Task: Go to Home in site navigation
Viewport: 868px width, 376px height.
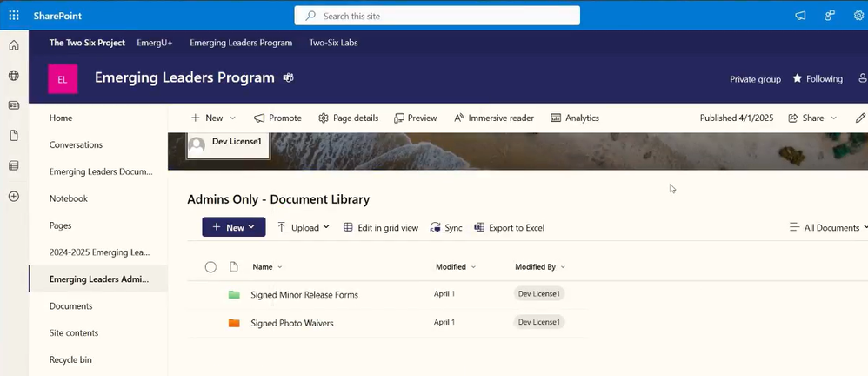Action: (x=61, y=118)
